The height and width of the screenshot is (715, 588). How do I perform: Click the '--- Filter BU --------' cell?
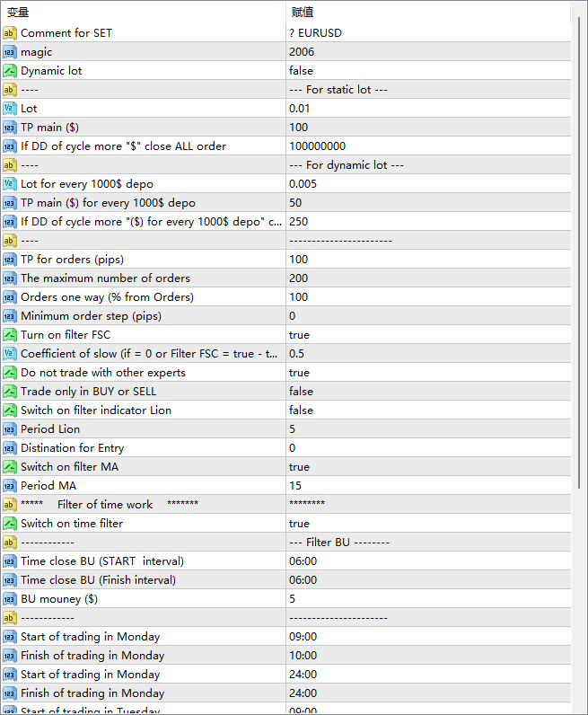[x=428, y=543]
